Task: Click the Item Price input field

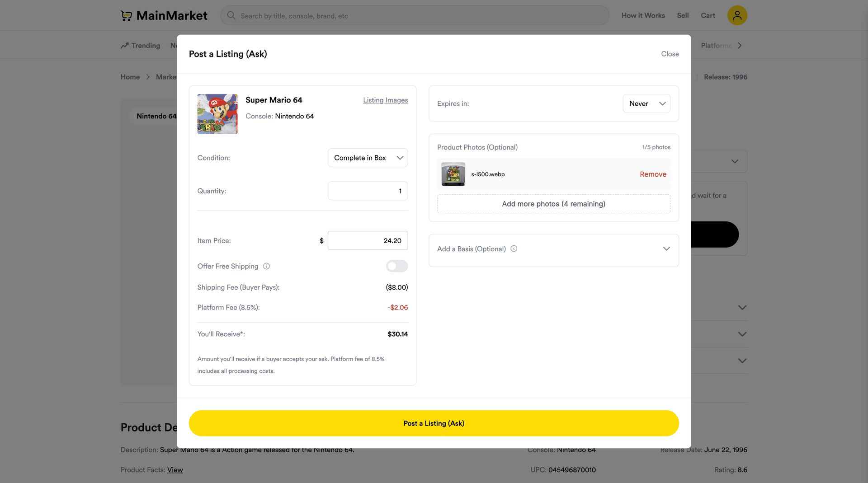Action: (368, 240)
